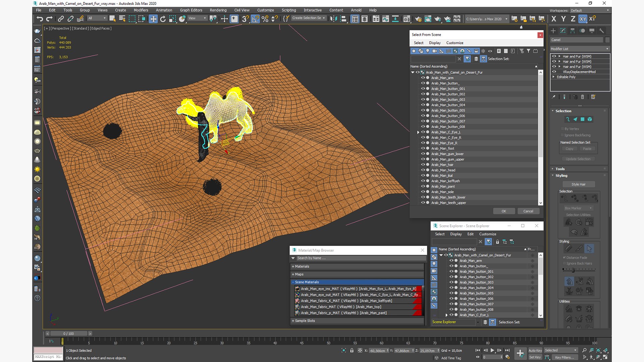Toggle the Distance Fade checkbox

(x=564, y=257)
